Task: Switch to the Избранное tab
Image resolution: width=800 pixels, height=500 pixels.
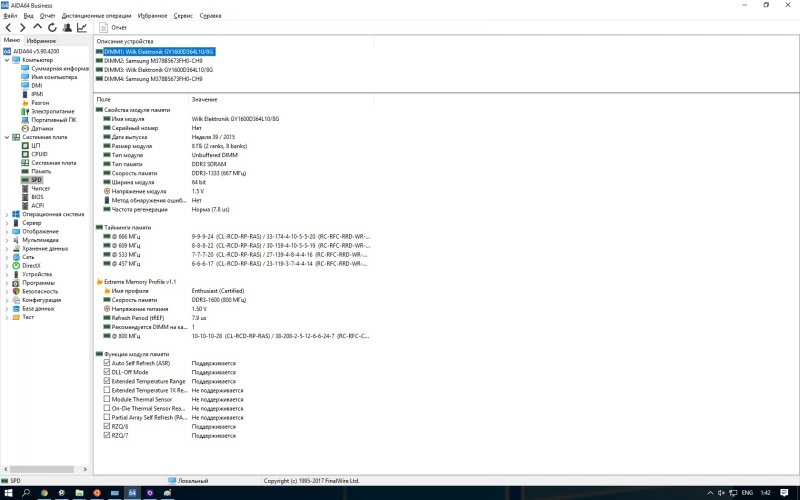Action: [x=41, y=40]
